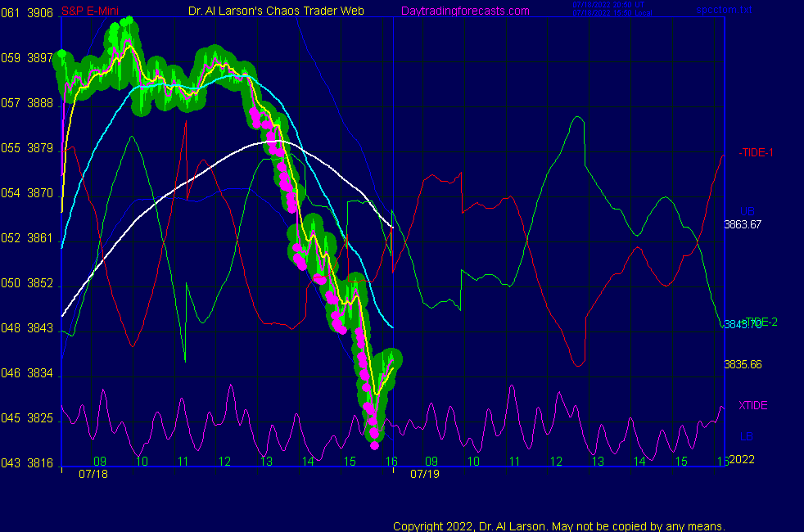Click the copyright notice text
Viewport: 804px width, 532px height.
coord(559,526)
